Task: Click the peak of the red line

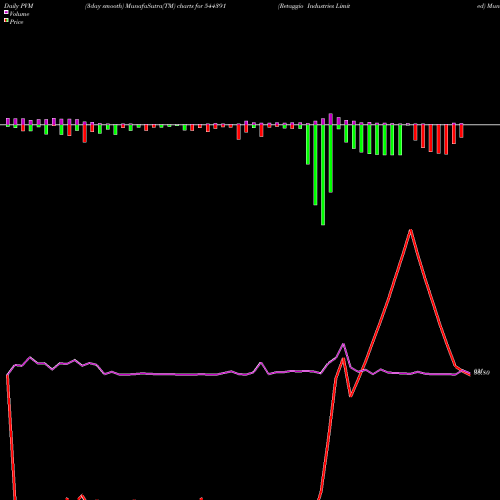Action: coord(411,230)
